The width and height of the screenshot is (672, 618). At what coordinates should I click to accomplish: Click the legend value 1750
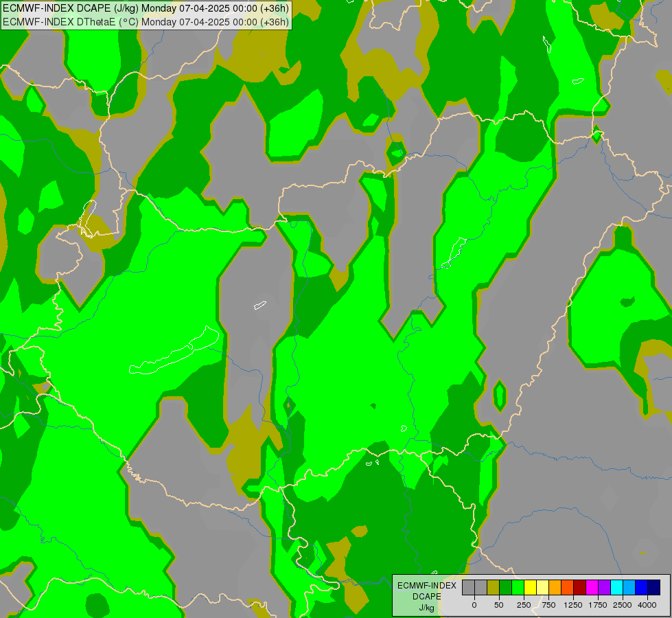(598, 605)
